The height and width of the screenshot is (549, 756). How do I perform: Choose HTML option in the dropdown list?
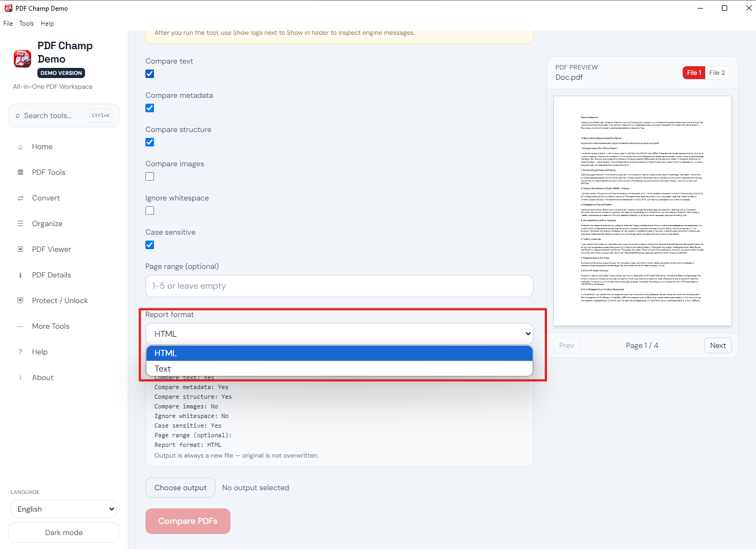(340, 353)
